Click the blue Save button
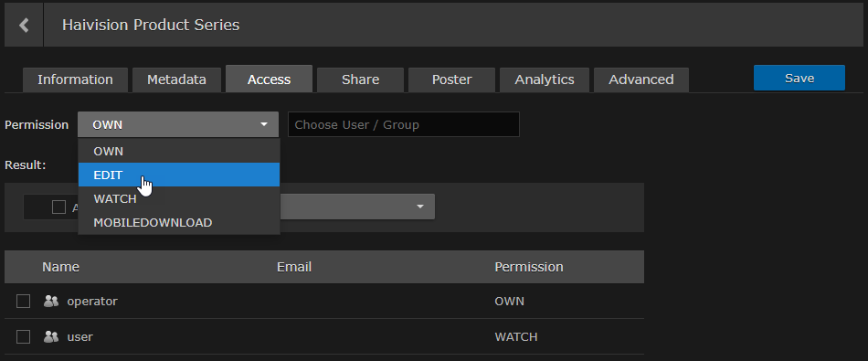 coord(799,78)
